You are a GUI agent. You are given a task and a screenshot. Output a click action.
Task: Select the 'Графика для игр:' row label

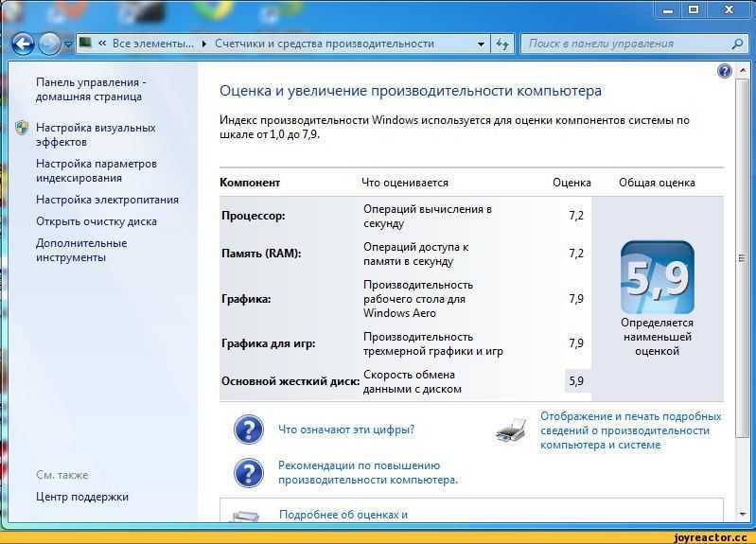coord(268,343)
